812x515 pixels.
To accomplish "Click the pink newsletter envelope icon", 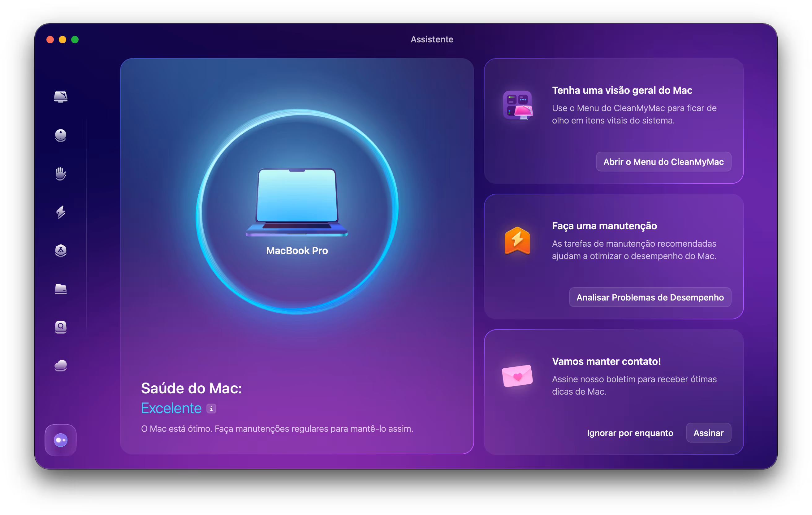I will pyautogui.click(x=517, y=376).
